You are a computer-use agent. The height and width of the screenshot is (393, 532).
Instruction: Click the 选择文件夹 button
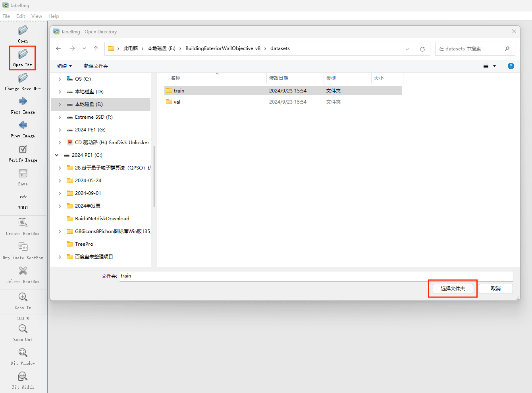[453, 289]
